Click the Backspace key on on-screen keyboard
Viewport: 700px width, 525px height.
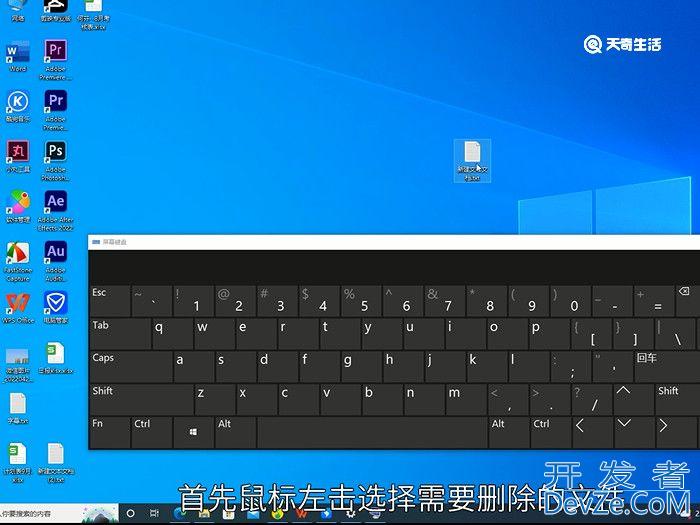688,300
